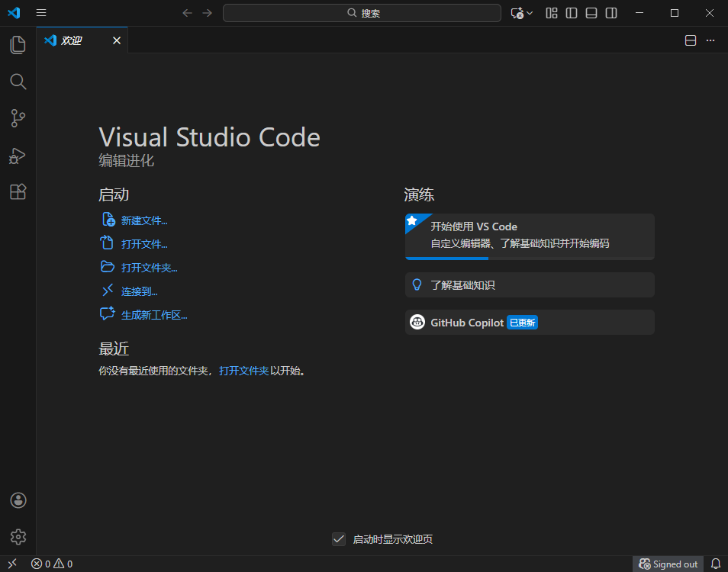Toggle the secondary side bar at top right
Viewport: 728px width, 572px height.
[x=610, y=13]
